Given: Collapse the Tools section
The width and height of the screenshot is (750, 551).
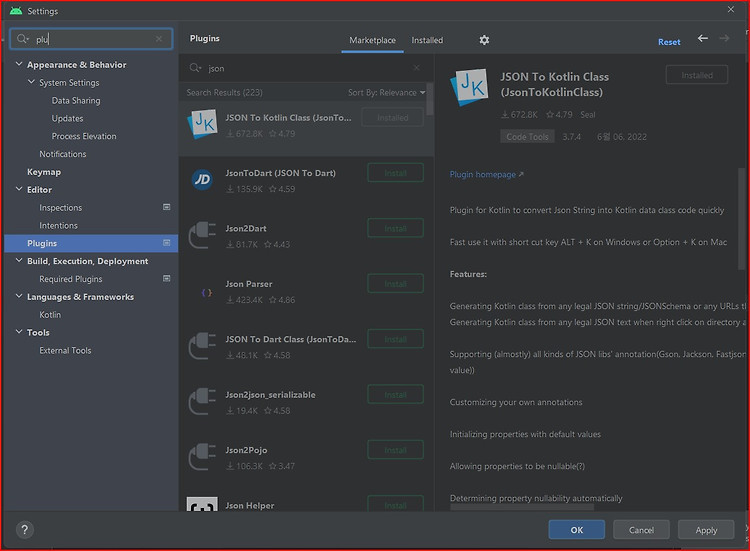Looking at the screenshot, I should pos(19,331).
